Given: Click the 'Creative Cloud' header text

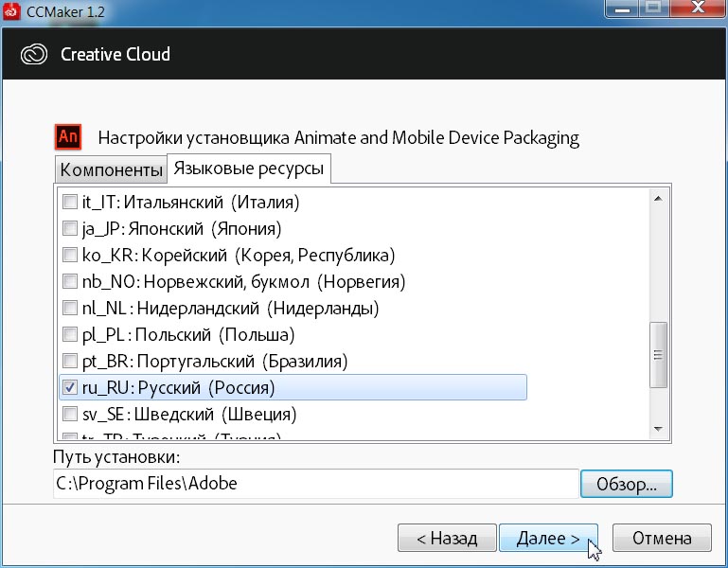Looking at the screenshot, I should click(x=115, y=54).
